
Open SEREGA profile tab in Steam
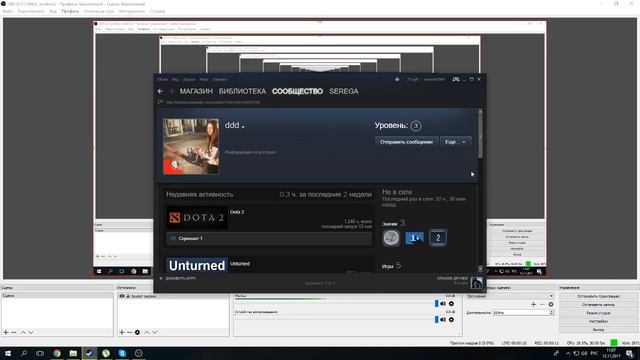(344, 91)
